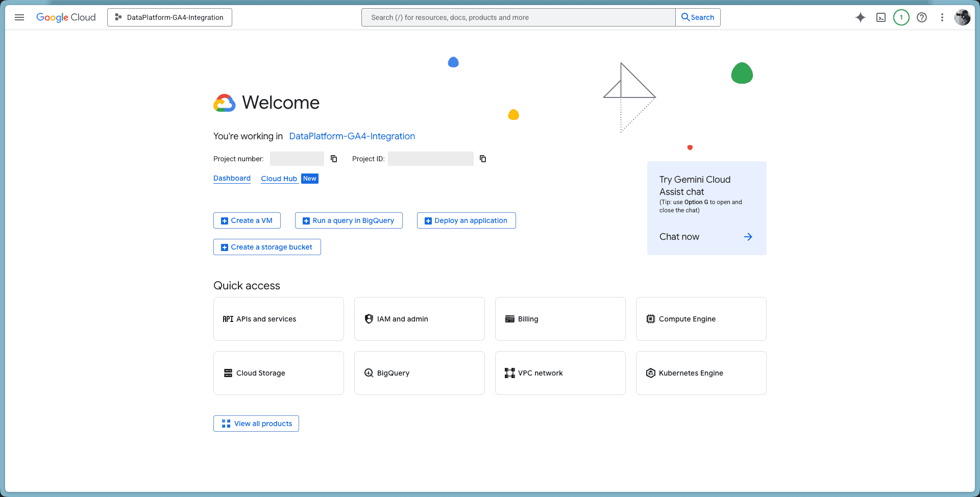Click the Google Cloud logo
This screenshot has height=497, width=980.
tap(66, 17)
